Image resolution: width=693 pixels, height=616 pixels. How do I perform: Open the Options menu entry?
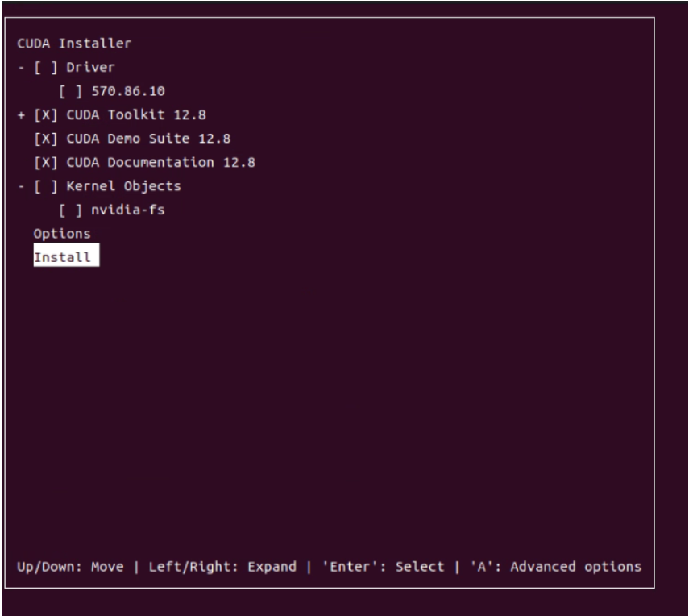pos(62,234)
